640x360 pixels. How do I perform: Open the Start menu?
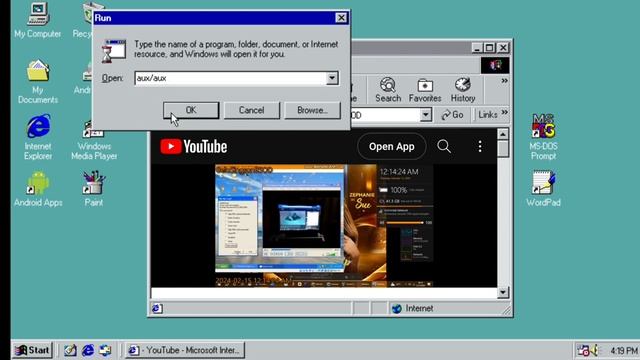coord(32,350)
